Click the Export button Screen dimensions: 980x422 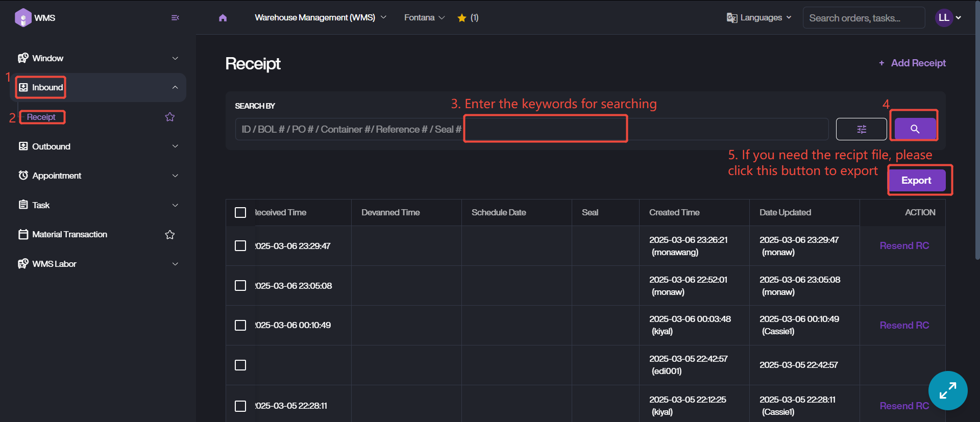click(916, 181)
